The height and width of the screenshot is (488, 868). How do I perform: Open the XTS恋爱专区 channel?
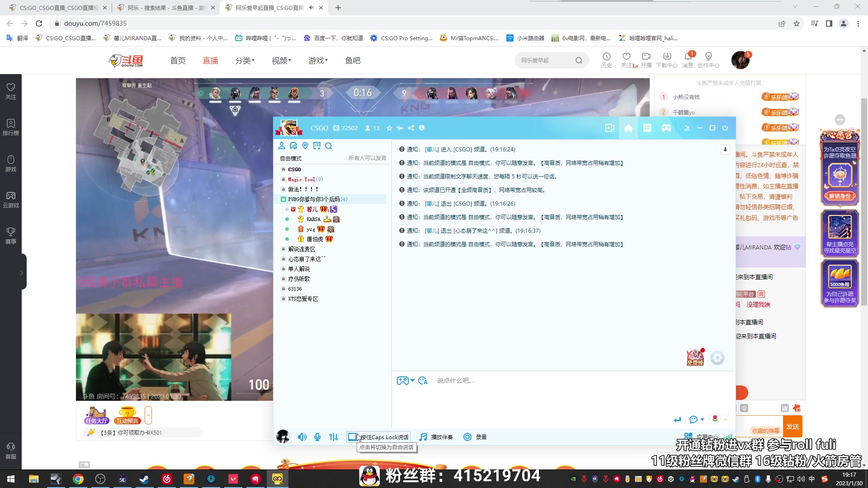tap(303, 299)
